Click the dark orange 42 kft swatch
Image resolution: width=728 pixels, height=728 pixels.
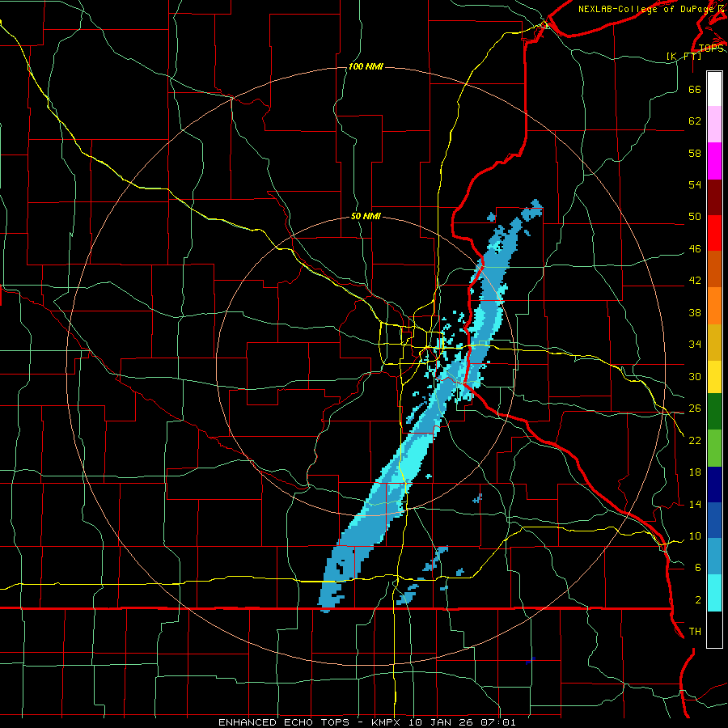(x=714, y=269)
